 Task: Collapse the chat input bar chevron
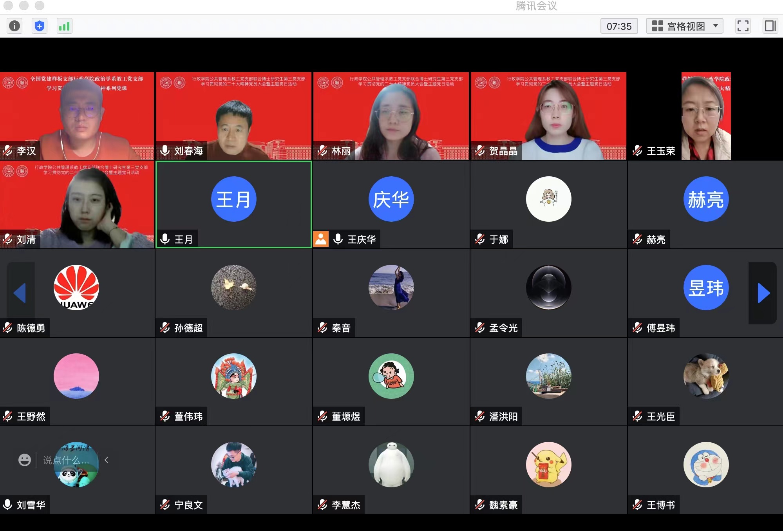click(107, 460)
